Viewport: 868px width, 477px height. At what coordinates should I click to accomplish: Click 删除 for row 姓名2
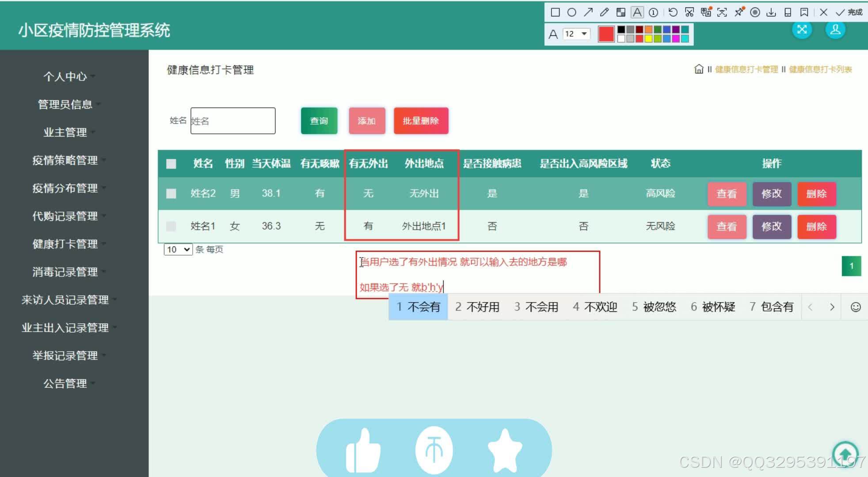coord(816,194)
